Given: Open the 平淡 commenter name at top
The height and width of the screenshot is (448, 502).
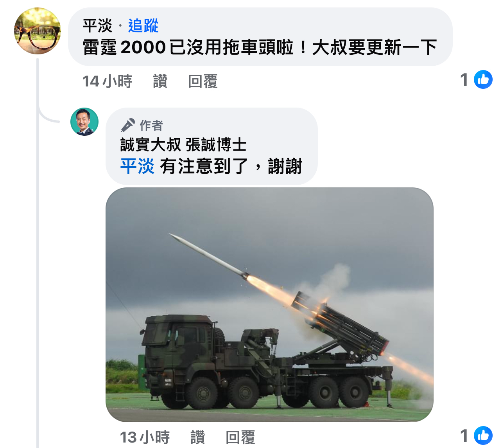Looking at the screenshot, I should [97, 26].
